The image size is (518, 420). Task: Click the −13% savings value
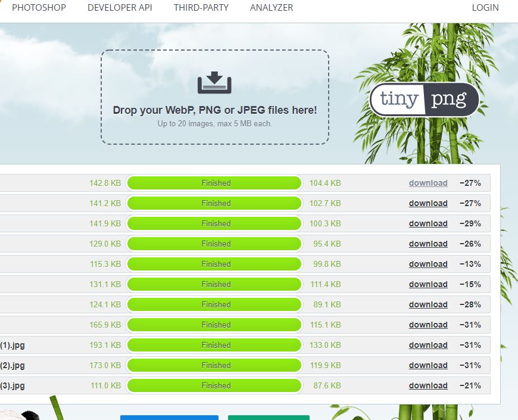(x=470, y=264)
